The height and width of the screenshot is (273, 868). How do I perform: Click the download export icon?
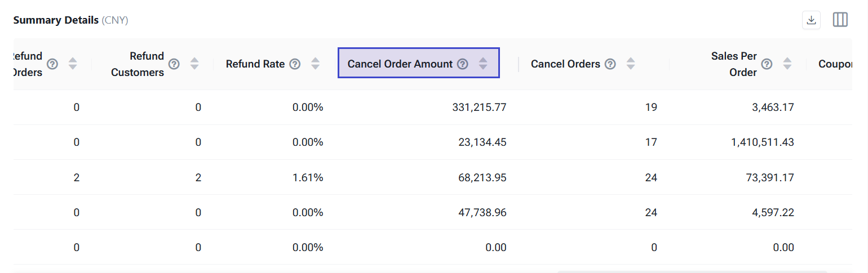811,20
